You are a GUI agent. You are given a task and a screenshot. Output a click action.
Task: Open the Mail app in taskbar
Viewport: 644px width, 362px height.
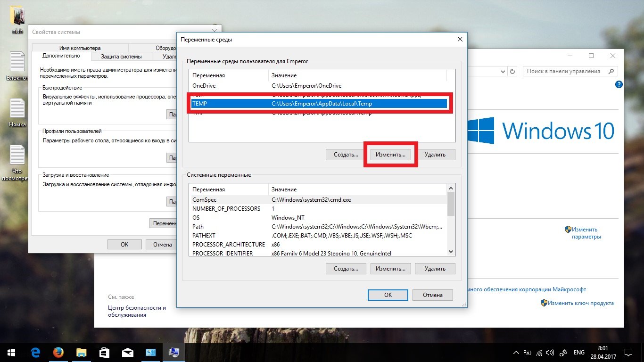(x=128, y=352)
